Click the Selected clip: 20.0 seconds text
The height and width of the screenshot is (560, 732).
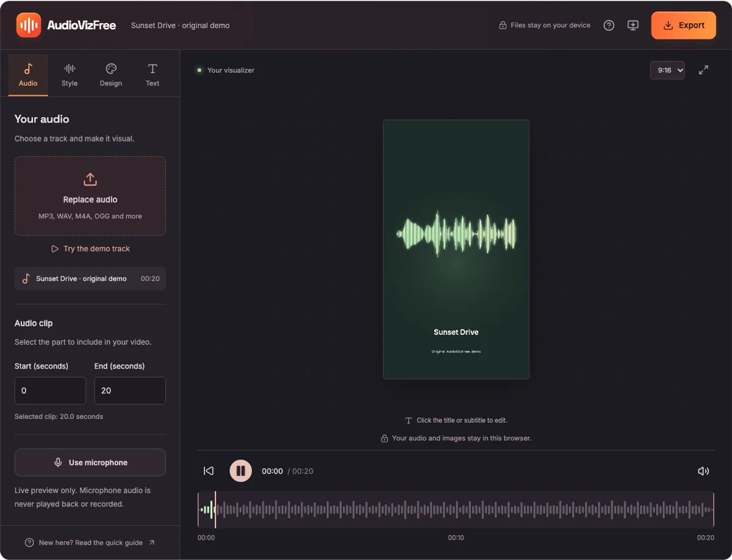pos(59,417)
